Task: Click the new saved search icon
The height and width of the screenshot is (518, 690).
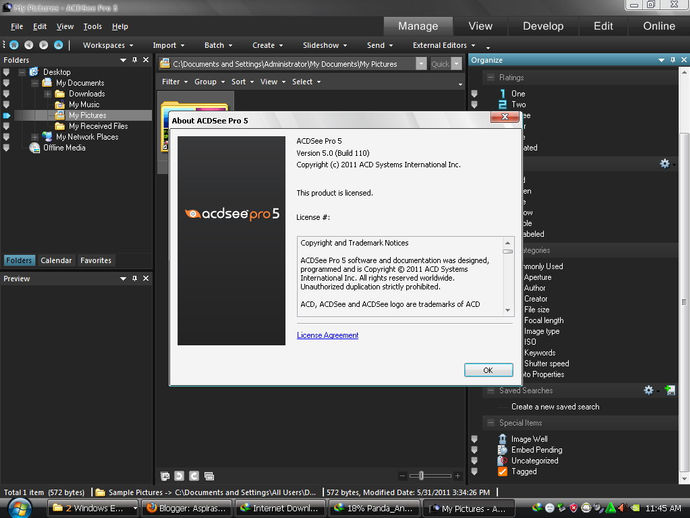Action: (670, 390)
